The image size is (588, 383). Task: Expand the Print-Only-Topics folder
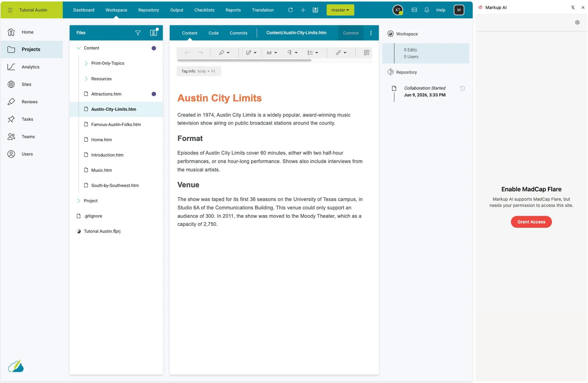[x=86, y=63]
